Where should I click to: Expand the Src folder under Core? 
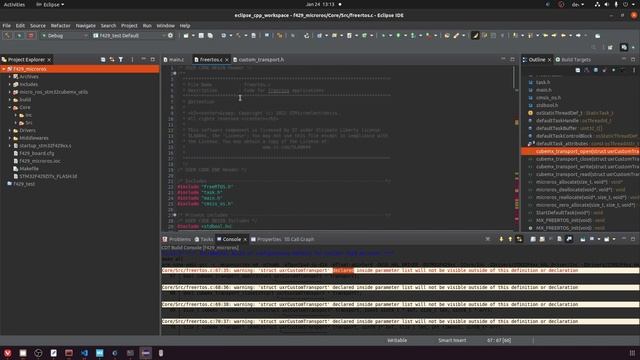(16, 123)
